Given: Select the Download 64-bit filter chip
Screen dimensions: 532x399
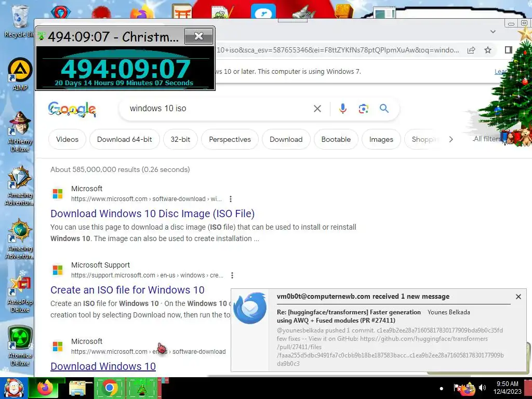Looking at the screenshot, I should coord(125,139).
